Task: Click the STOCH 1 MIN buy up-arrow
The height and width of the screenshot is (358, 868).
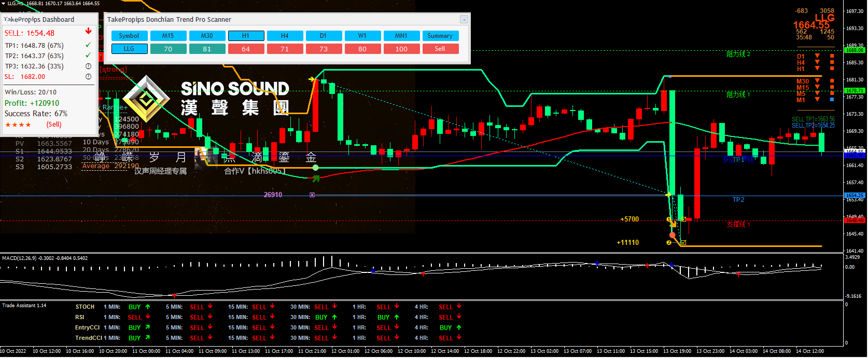Action: tap(148, 307)
